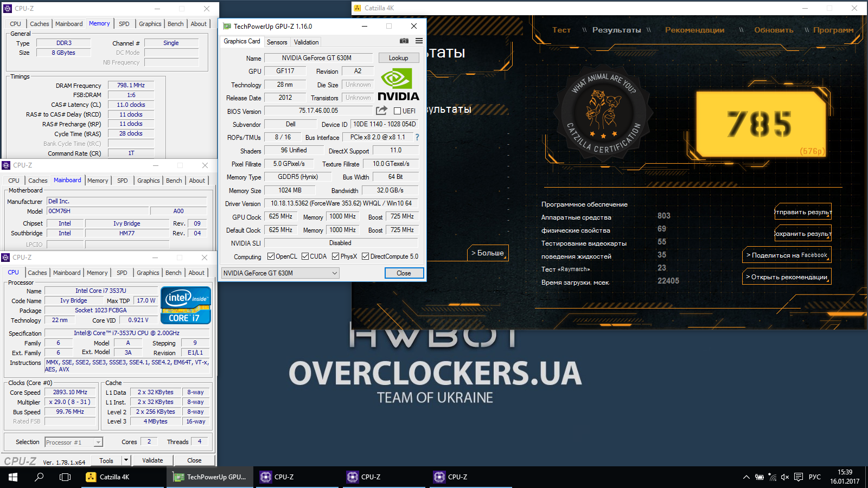Switch to the Sensors tab in GPU-Z
The width and height of the screenshot is (868, 488).
pos(277,42)
